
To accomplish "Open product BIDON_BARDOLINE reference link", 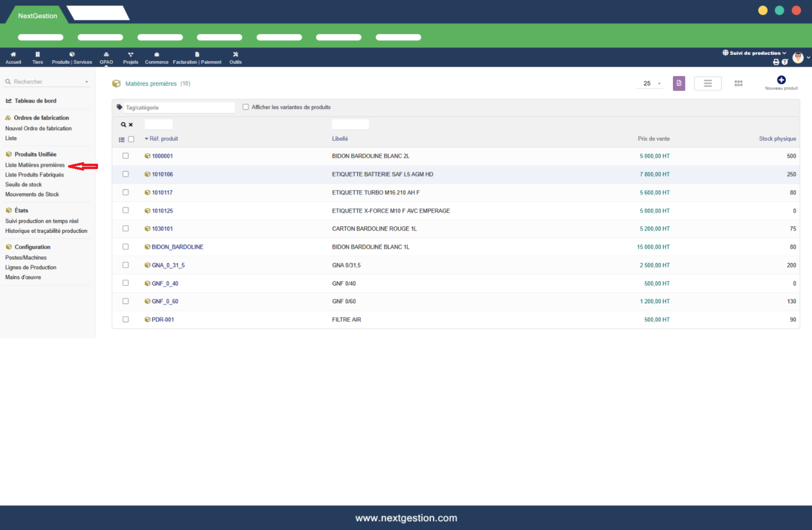I will (177, 247).
